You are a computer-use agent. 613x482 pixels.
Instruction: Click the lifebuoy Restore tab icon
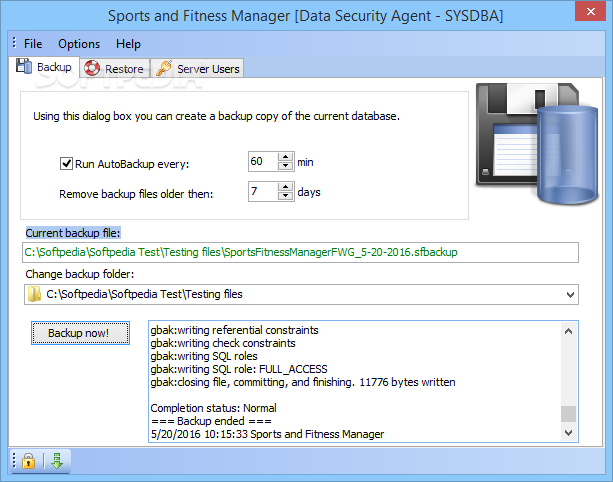pos(92,68)
